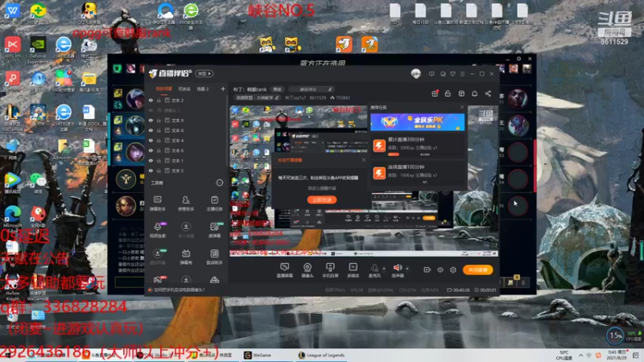Screen dimensions: 644x362
Task: Open the 主播任务 streamer tasks tool
Action: tap(214, 204)
